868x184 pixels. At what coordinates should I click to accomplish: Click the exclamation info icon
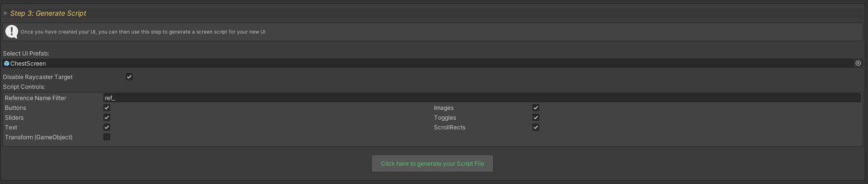pos(12,32)
